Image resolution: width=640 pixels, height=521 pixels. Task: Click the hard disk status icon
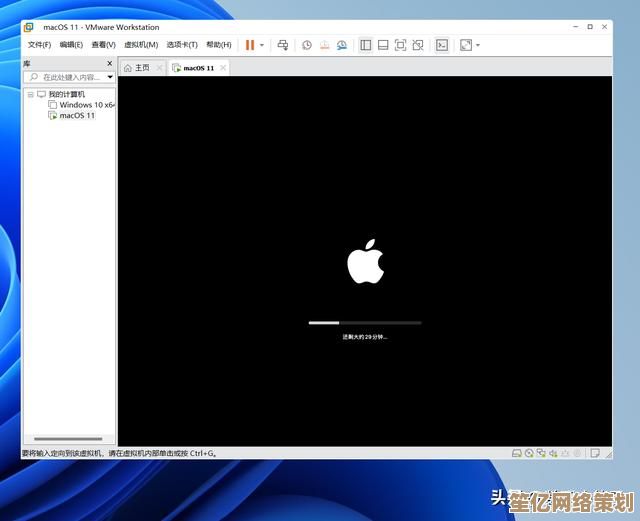517,453
